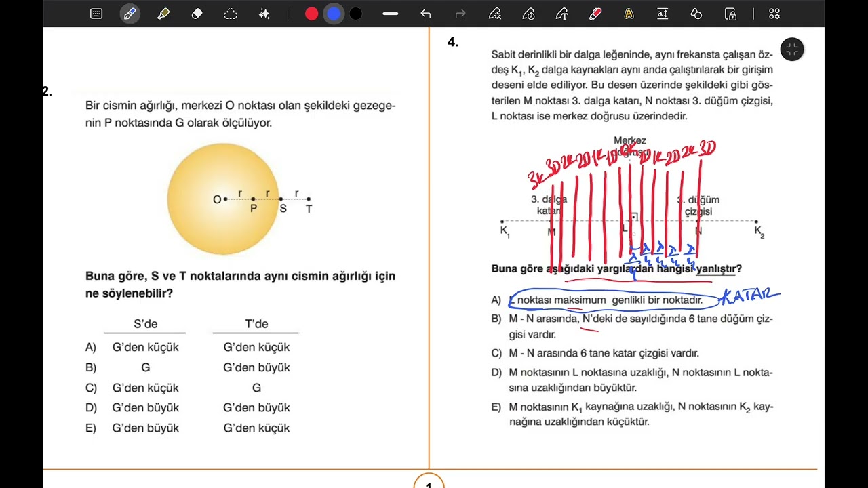Open the text style A tool
Screen dimensions: 868x488
629,14
